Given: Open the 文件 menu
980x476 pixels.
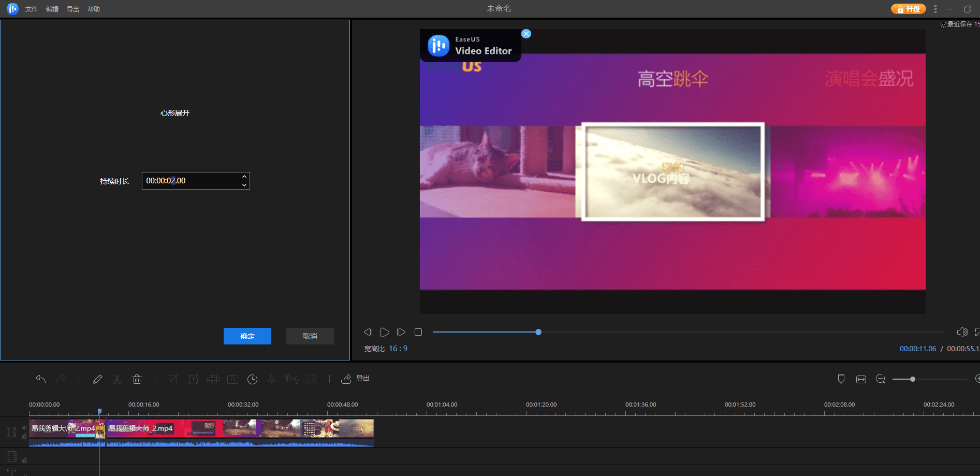Looking at the screenshot, I should point(32,9).
